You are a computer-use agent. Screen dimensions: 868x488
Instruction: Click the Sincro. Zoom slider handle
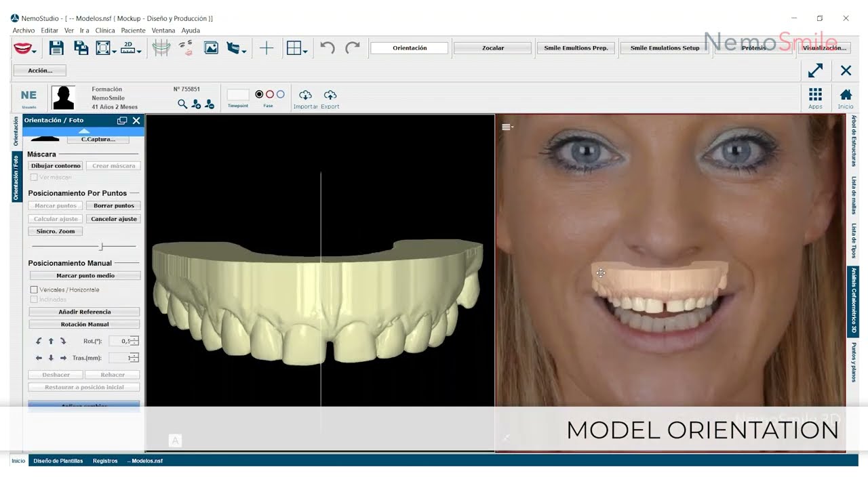point(101,247)
